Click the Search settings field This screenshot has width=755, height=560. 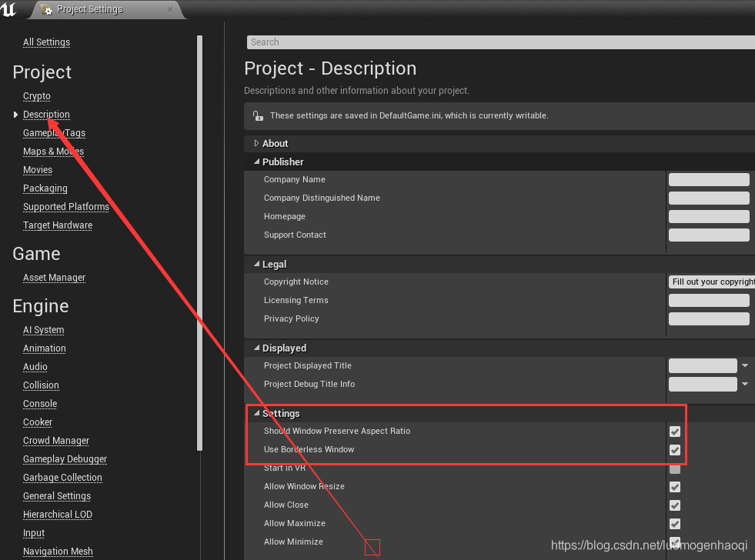pos(501,42)
